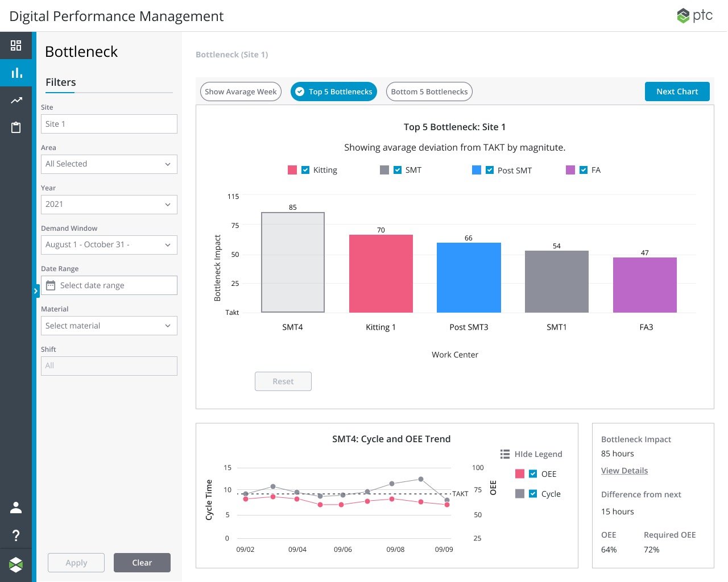728x582 pixels.
Task: Select the Top 5 Bottlenecks toggle
Action: (x=334, y=92)
